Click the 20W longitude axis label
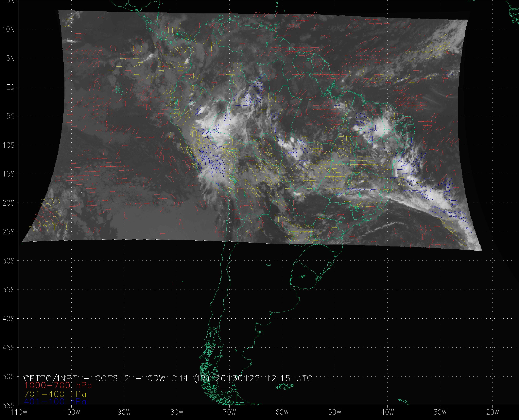The height and width of the screenshot is (420, 519). click(x=493, y=412)
